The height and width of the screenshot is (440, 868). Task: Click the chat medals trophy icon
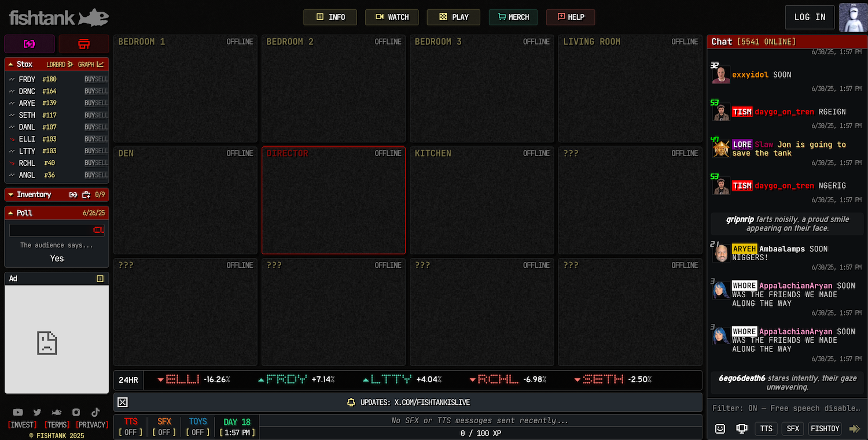tap(741, 428)
